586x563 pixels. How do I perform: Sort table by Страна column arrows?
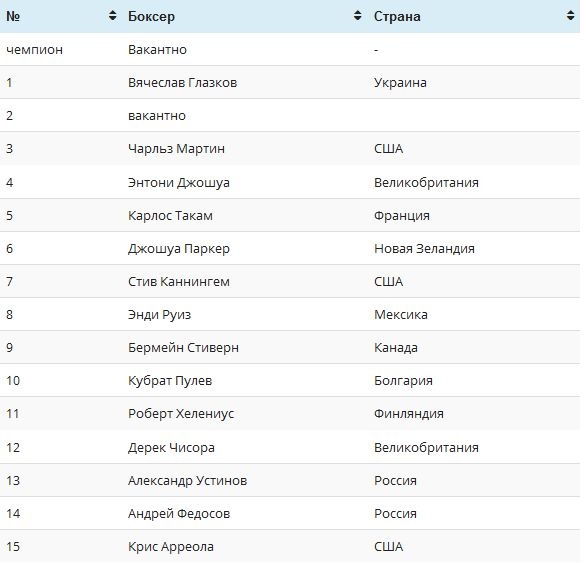(x=570, y=16)
